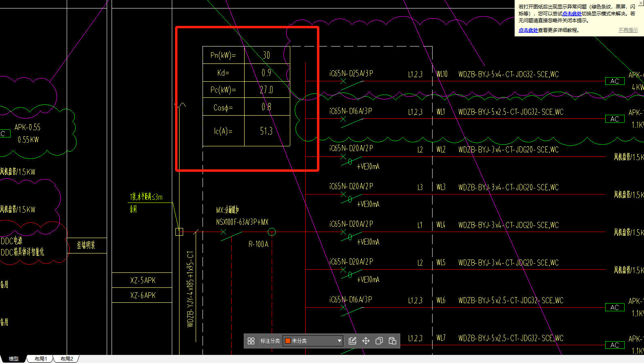Click the value 27.0 in the table

tap(266, 90)
